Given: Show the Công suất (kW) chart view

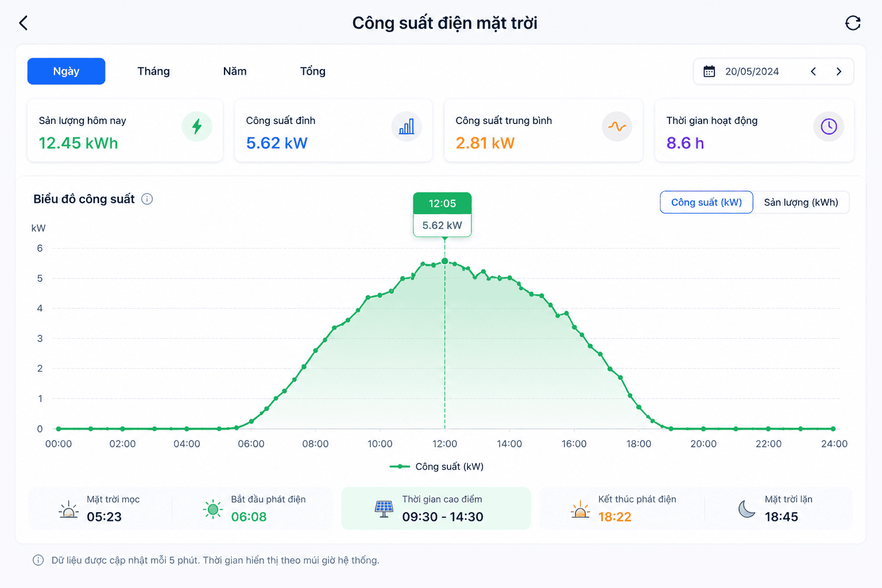Looking at the screenshot, I should click(x=706, y=202).
